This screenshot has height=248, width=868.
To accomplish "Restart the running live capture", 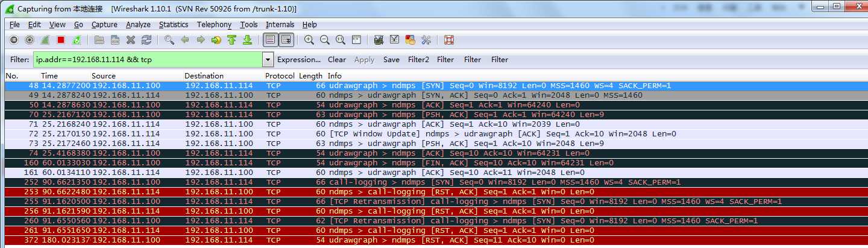I will point(77,40).
